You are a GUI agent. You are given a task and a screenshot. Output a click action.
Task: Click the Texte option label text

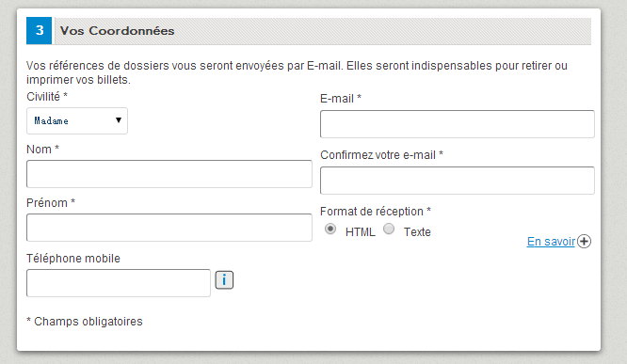(x=417, y=232)
